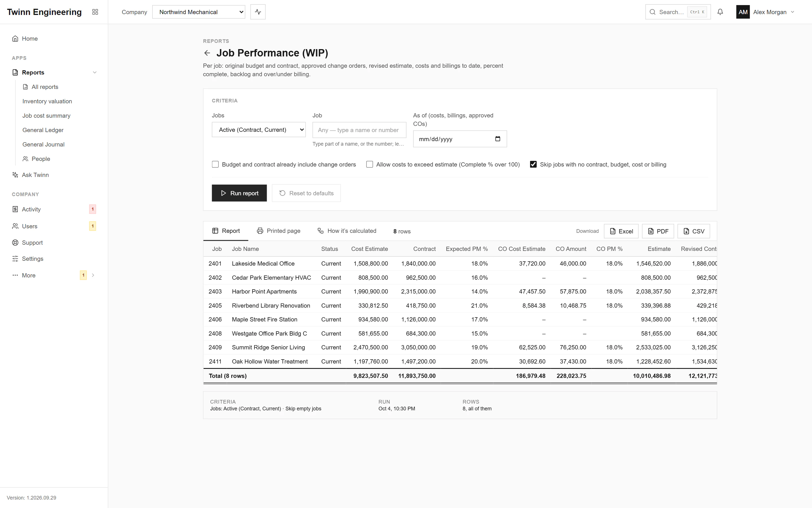
Task: Enable Allow costs to exceed estimate
Action: click(369, 164)
